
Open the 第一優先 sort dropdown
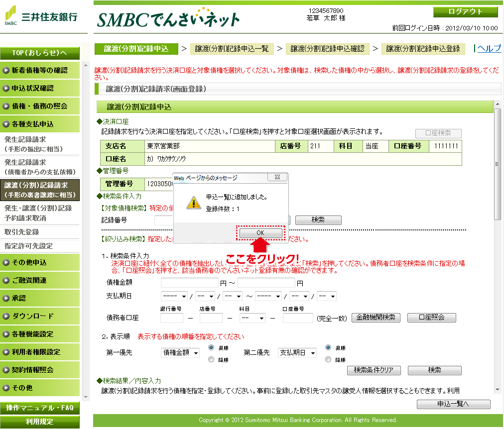pyautogui.click(x=180, y=353)
